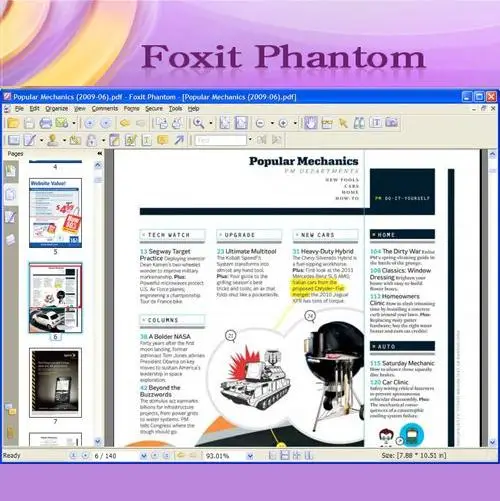Click 'Ultimate Multitool' heading in the page

coord(251,251)
